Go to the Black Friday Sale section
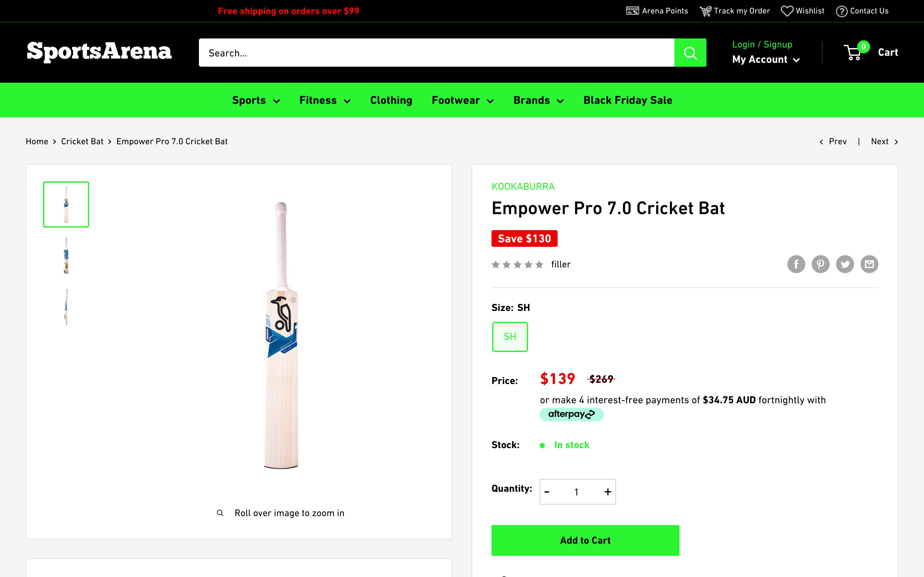The width and height of the screenshot is (924, 577). 628,100
